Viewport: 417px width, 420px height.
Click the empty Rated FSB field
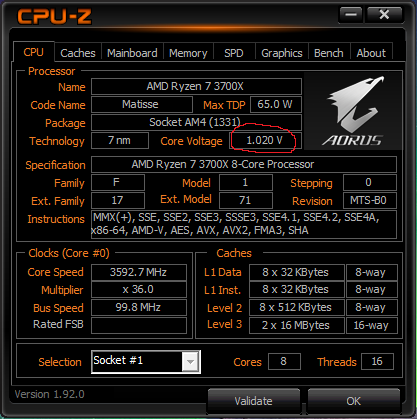click(139, 325)
